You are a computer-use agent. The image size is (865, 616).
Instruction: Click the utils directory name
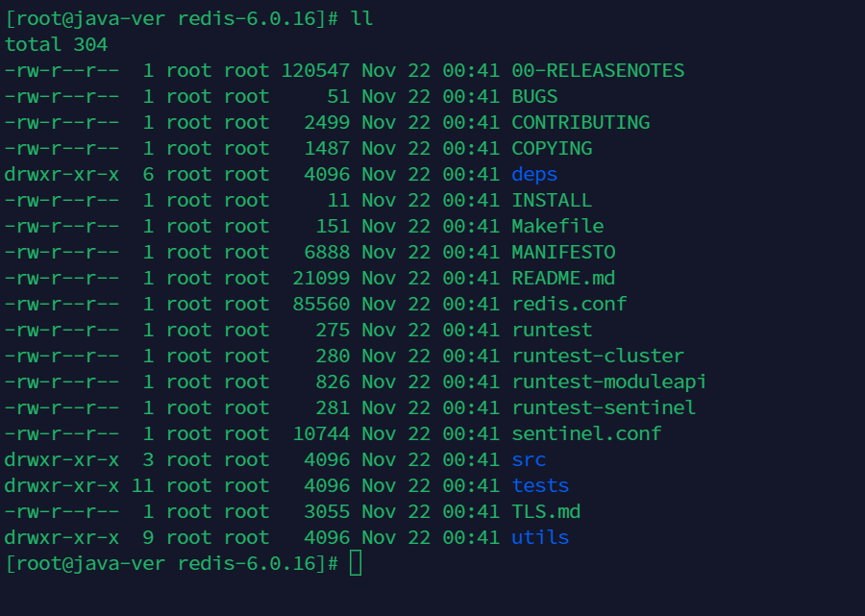pos(540,537)
